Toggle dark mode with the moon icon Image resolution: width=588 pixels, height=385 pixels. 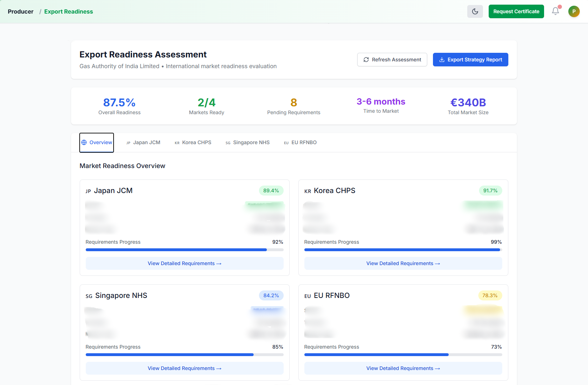[x=475, y=11]
